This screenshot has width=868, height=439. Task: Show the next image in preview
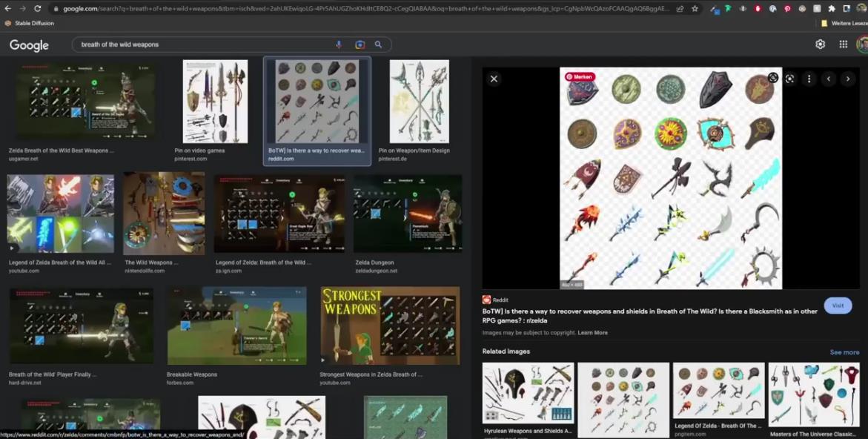(x=847, y=79)
